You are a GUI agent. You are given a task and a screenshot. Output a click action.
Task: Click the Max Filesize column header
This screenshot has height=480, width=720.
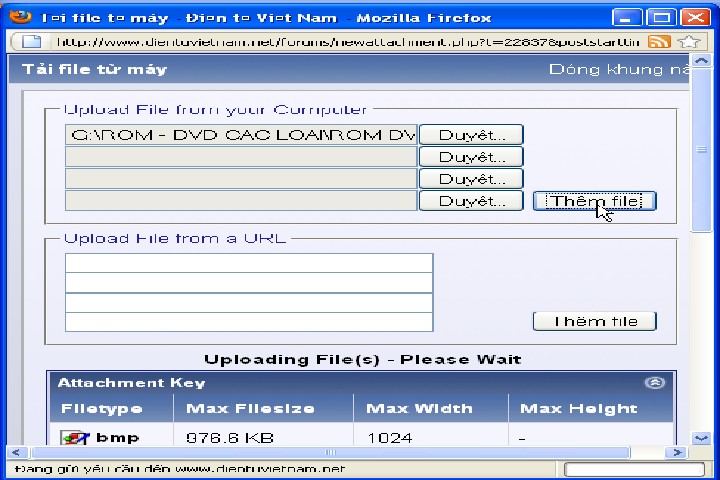(x=250, y=408)
